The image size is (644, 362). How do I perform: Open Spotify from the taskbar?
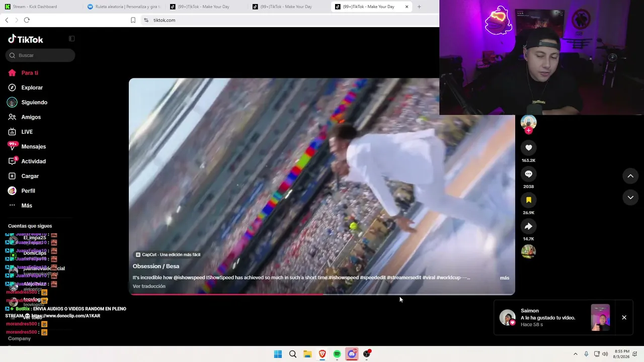click(337, 354)
